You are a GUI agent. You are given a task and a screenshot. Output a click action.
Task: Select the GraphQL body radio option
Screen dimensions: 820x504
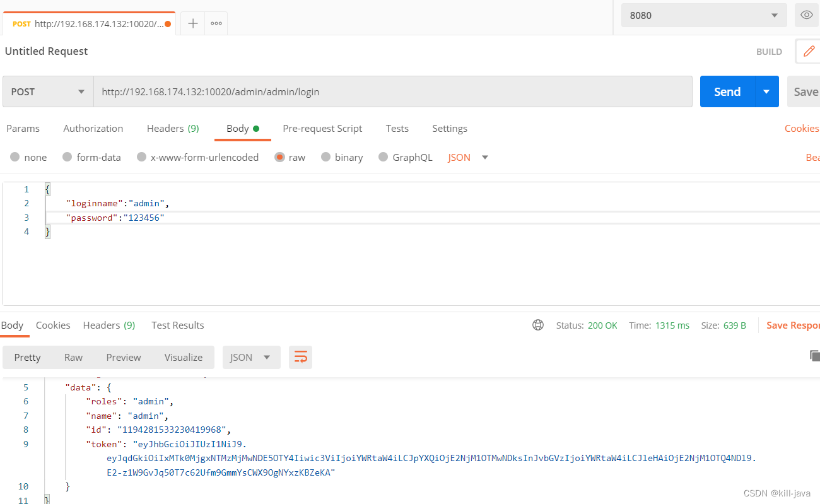pos(383,157)
